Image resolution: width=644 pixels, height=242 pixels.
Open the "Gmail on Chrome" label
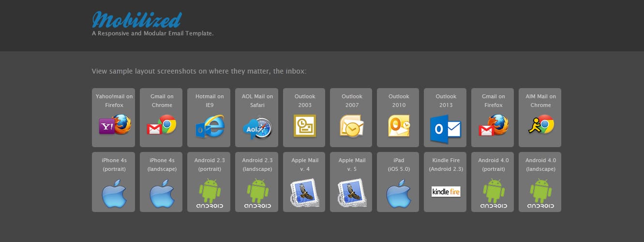(x=162, y=101)
